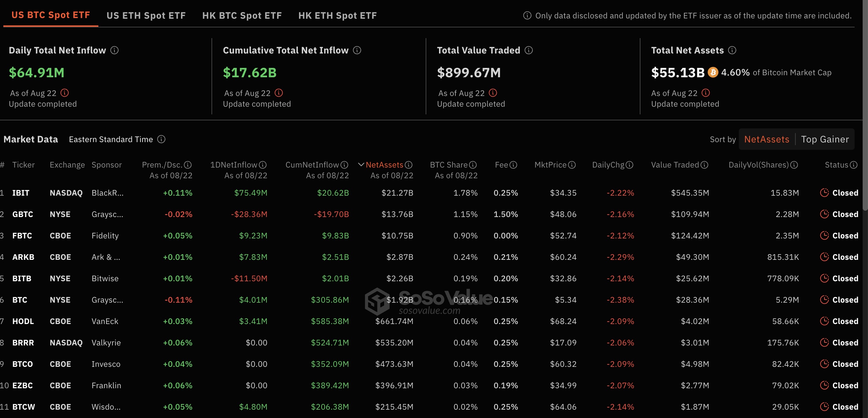Click info icon on data disclosure notice

pos(527,15)
